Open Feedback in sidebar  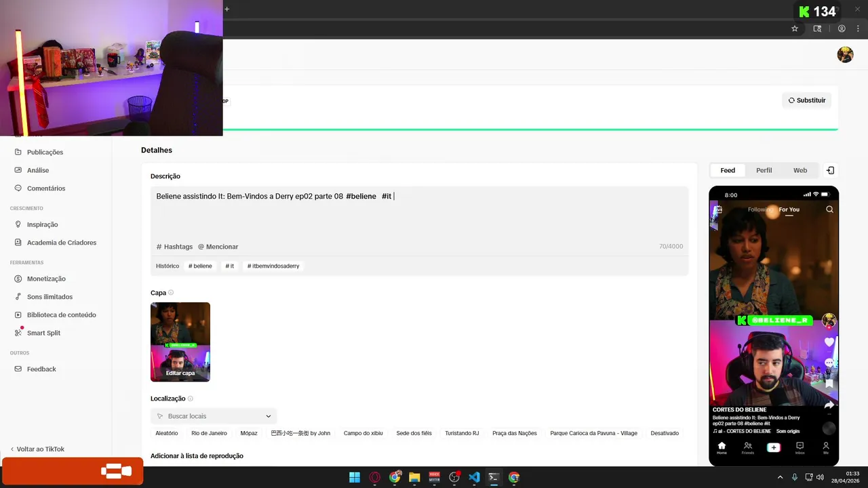41,369
